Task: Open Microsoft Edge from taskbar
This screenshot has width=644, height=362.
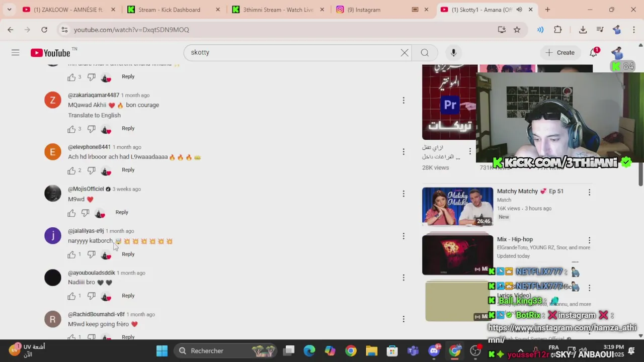Action: pyautogui.click(x=309, y=351)
